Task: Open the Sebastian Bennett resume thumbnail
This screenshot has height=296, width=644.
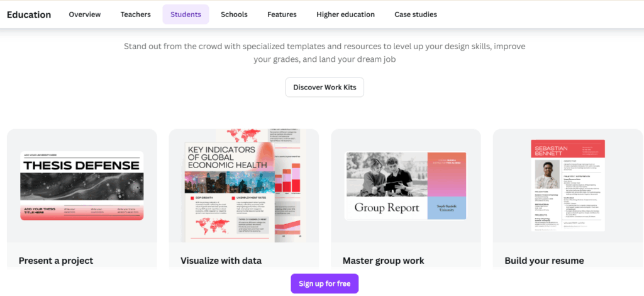Action: click(x=568, y=185)
